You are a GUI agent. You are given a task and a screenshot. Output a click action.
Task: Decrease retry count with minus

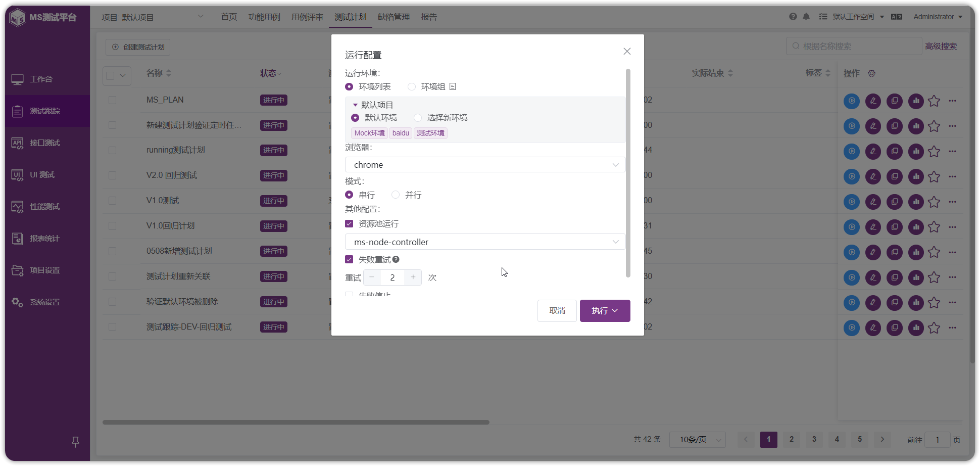pos(372,277)
